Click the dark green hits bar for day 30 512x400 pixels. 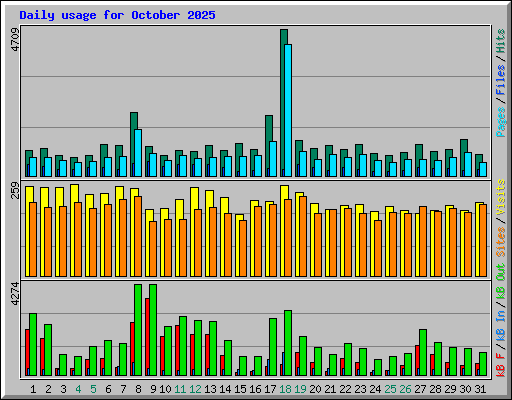462,158
